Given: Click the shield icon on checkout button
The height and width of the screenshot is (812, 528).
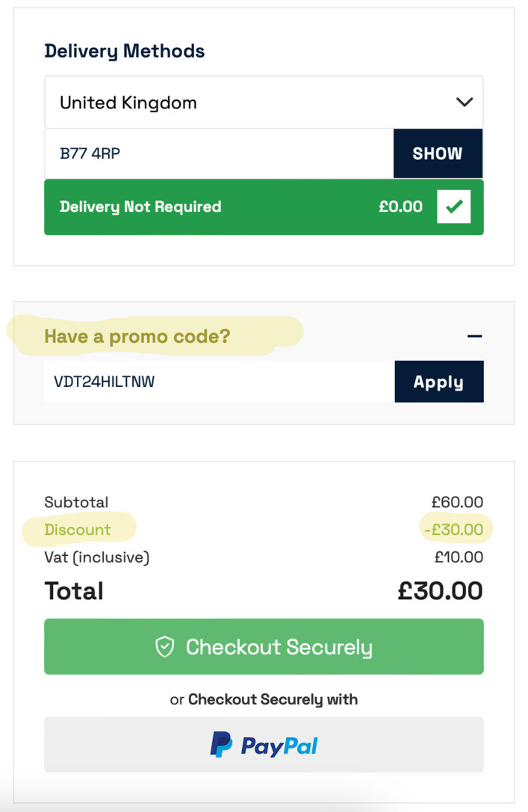Looking at the screenshot, I should (164, 647).
